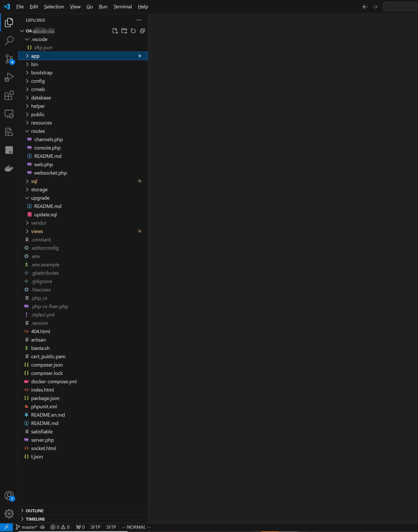Expand the config folder
418x532 pixels.
pyautogui.click(x=83, y=81)
